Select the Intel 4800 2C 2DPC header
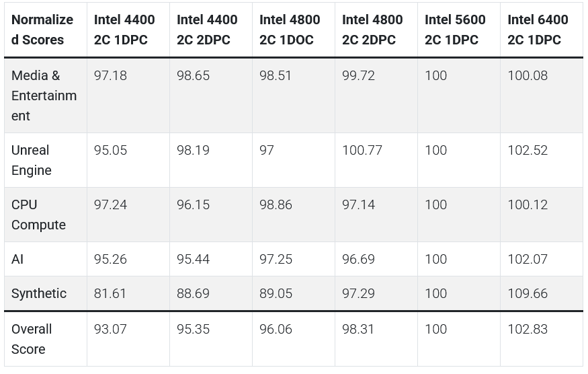 (372, 30)
